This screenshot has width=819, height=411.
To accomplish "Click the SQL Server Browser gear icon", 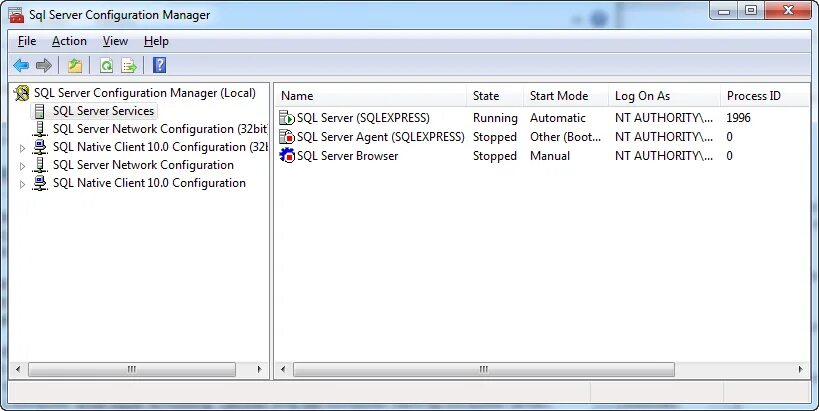I will coord(287,156).
